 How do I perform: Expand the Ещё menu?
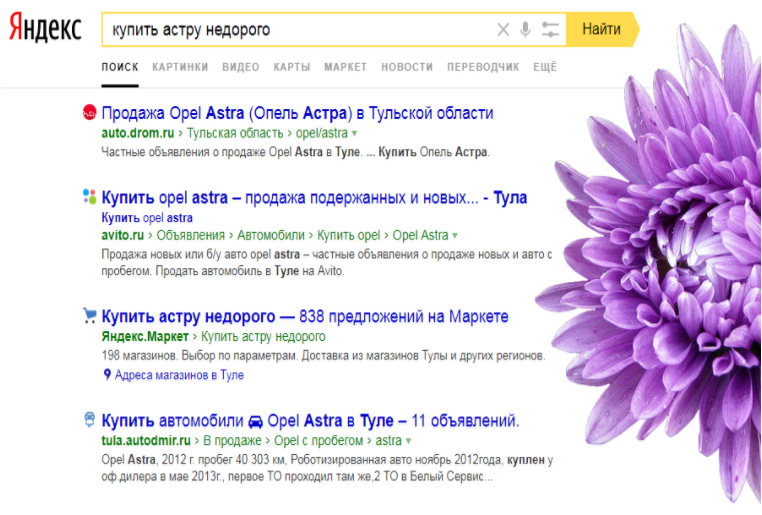tap(545, 67)
